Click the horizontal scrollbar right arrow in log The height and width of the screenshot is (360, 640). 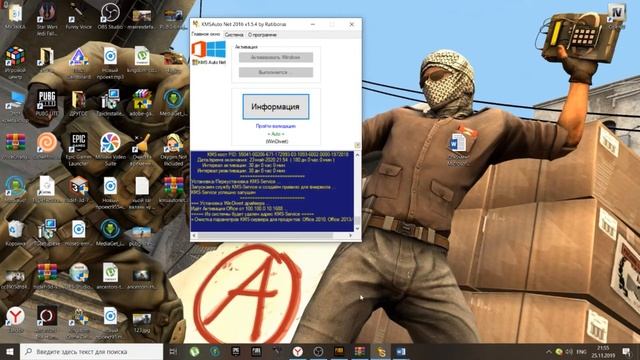350,236
